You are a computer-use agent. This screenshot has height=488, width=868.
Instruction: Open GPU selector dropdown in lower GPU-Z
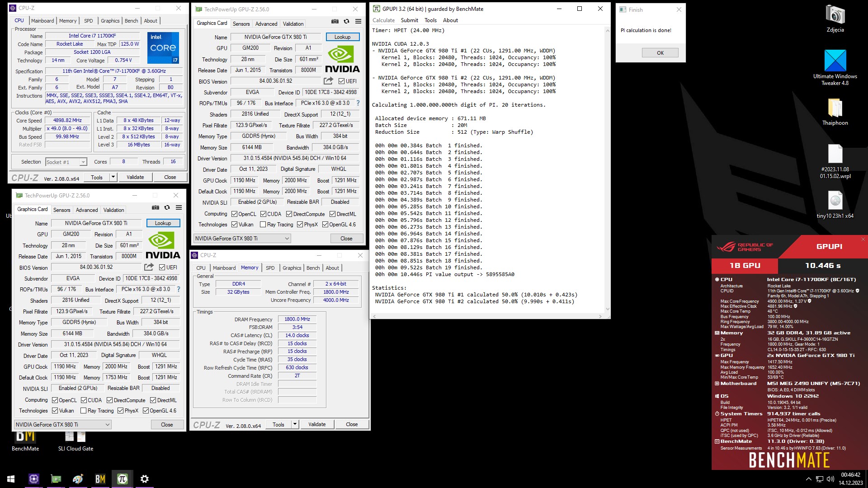(62, 425)
